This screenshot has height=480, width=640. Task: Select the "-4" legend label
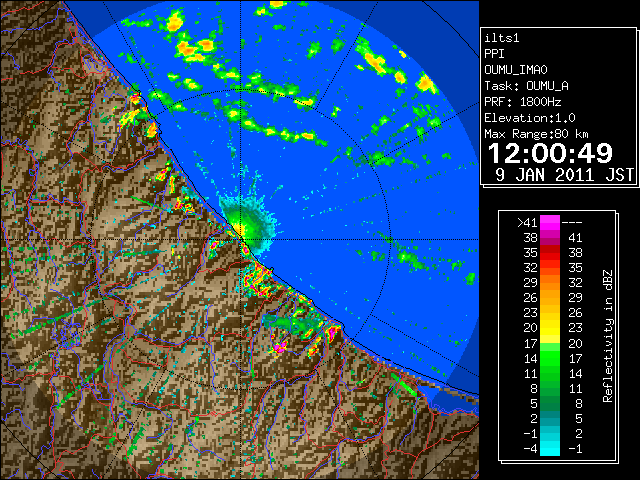point(530,449)
